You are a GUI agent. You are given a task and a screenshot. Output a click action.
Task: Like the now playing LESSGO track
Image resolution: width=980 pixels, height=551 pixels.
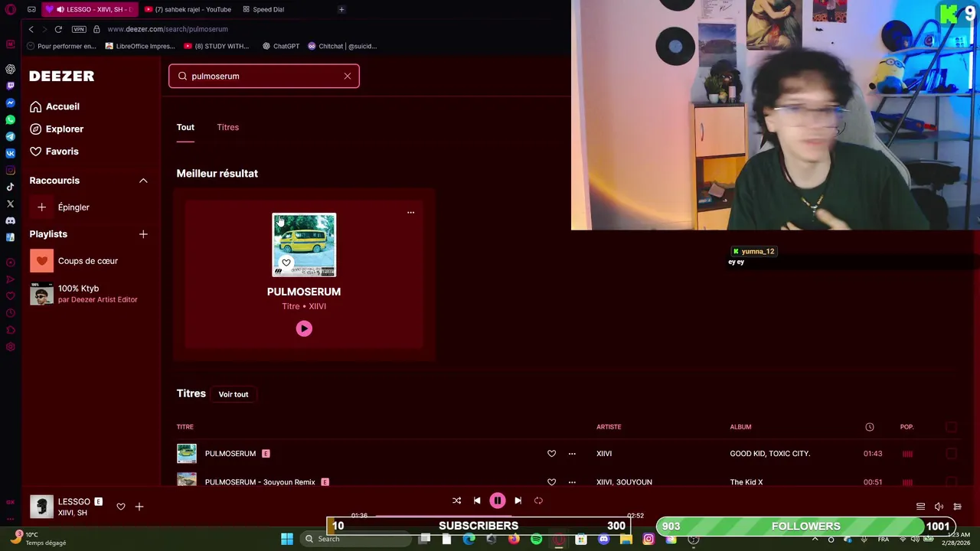(120, 507)
